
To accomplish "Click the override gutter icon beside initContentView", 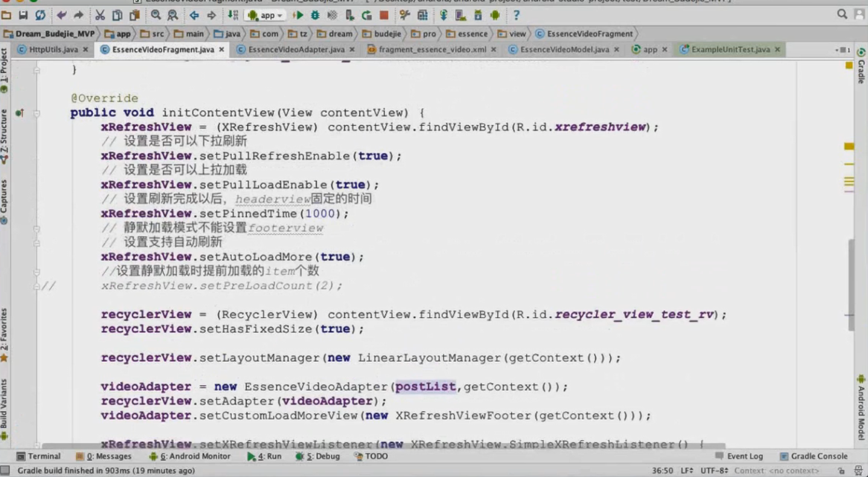I will [19, 113].
